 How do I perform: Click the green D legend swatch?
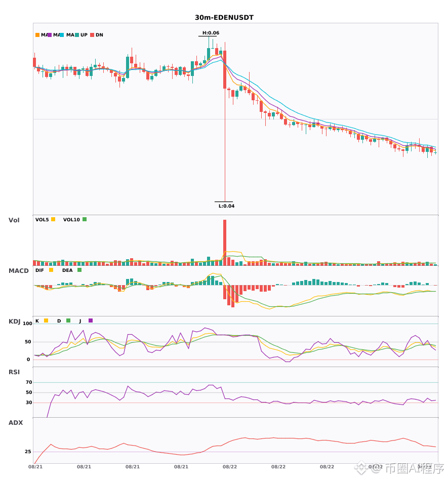coord(68,320)
